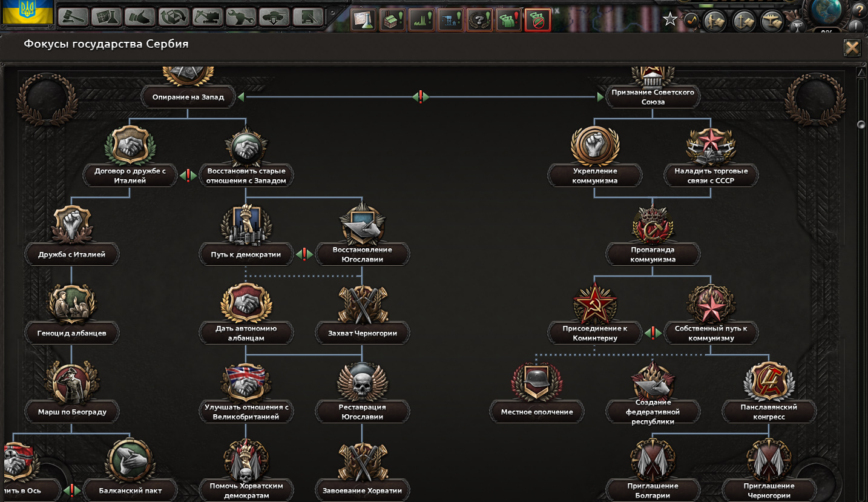868x502 pixels.
Task: Click the 'Марш по Белграду' officer icon
Action: coord(72,382)
